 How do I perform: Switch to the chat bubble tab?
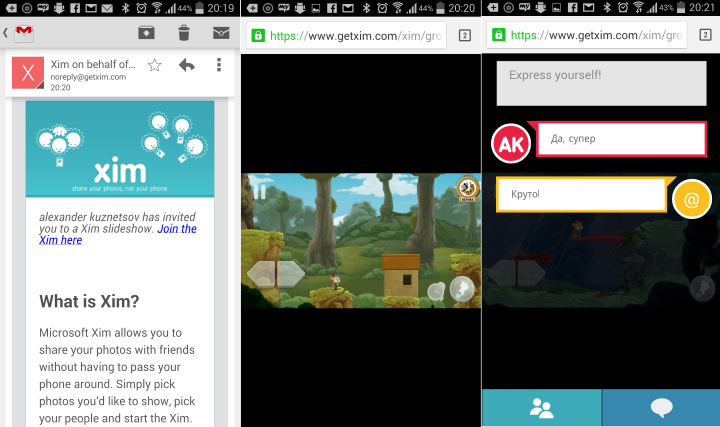(661, 408)
